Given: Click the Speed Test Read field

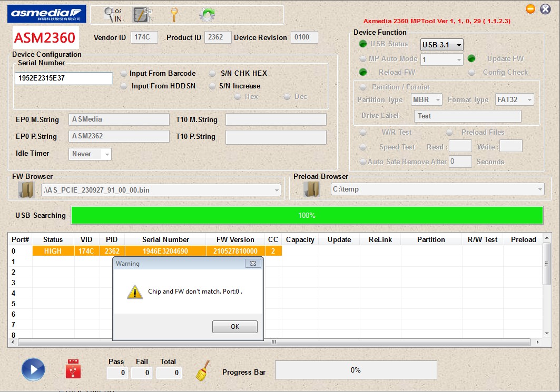Looking at the screenshot, I should pos(460,146).
